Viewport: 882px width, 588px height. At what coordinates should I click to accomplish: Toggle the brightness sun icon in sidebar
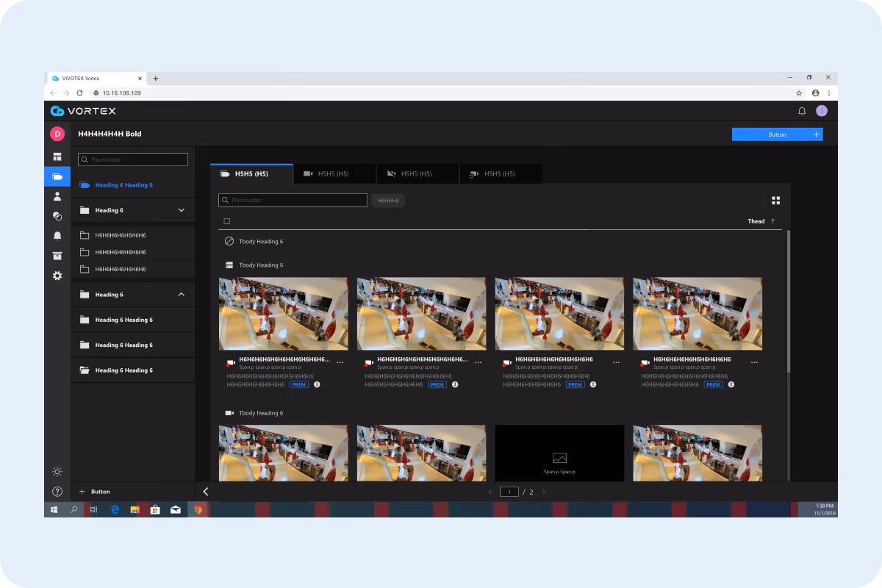57,472
